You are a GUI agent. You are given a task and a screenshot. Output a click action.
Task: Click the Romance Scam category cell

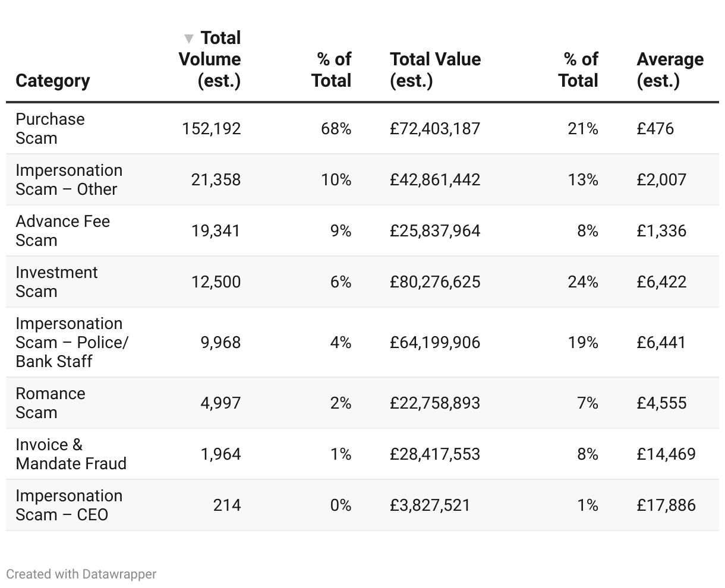point(51,403)
